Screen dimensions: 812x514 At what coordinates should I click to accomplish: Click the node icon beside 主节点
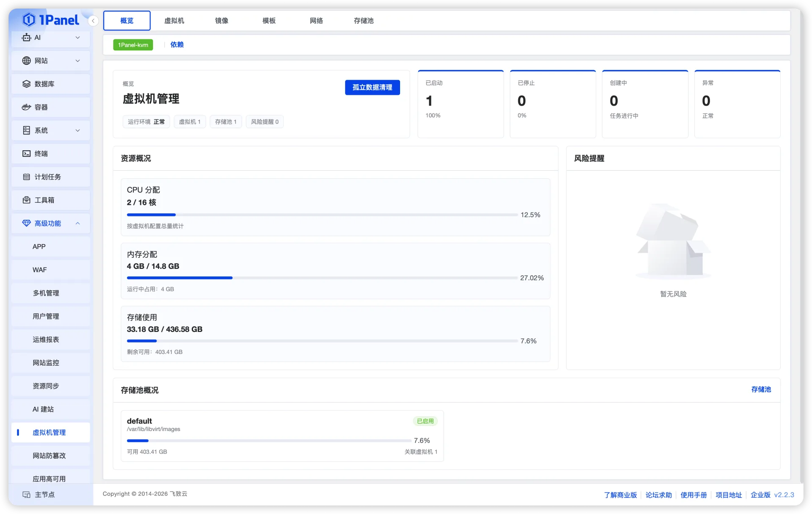[26, 495]
